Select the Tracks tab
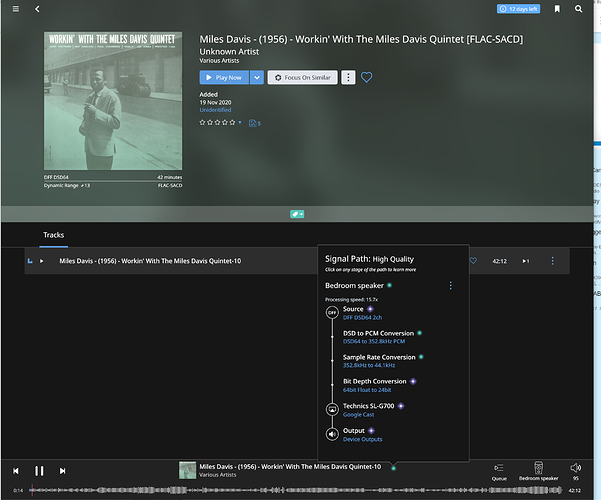The width and height of the screenshot is (601, 500). click(53, 235)
